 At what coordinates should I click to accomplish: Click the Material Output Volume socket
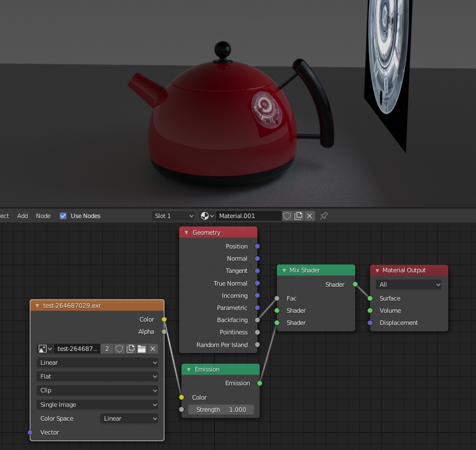click(370, 311)
